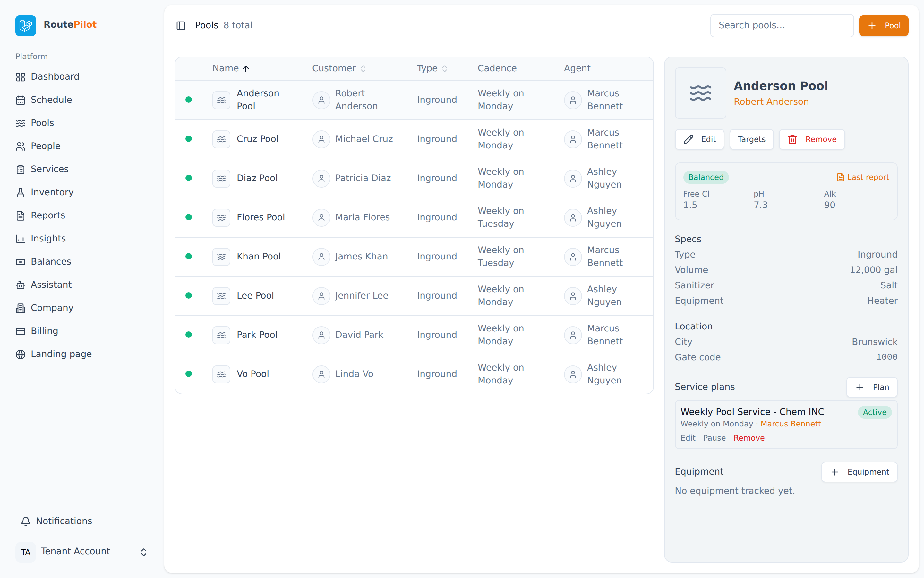Open the Last report link

(x=862, y=177)
